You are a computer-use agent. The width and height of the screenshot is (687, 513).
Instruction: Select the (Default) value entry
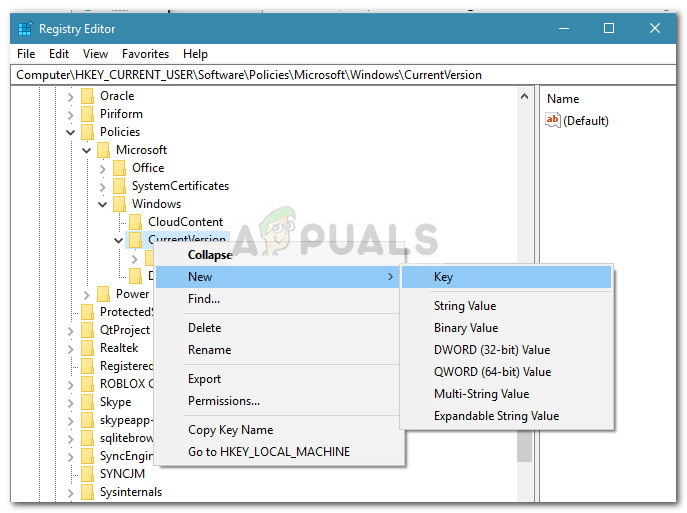585,120
